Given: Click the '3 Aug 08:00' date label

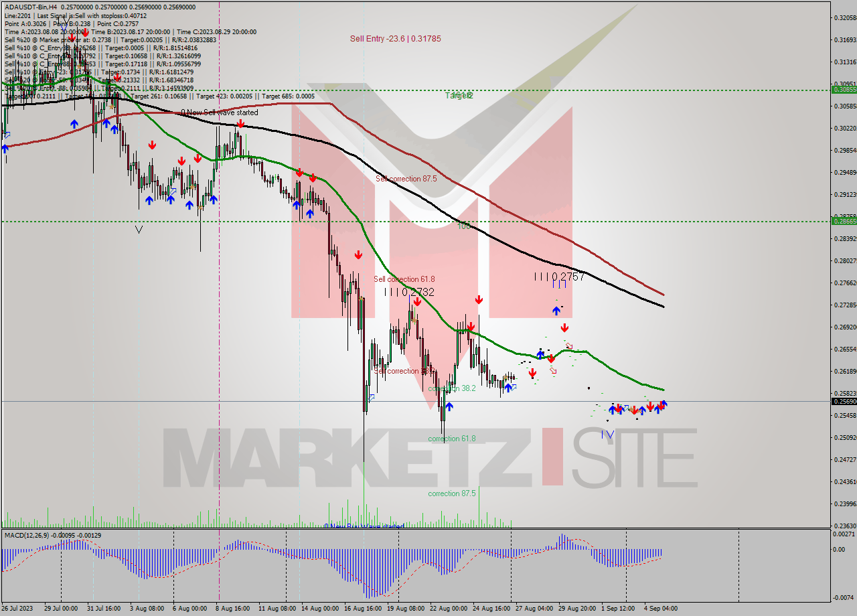Looking at the screenshot, I should (147, 609).
